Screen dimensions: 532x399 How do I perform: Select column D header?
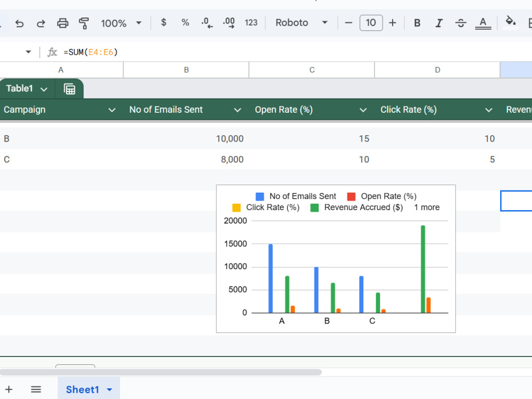coord(437,70)
